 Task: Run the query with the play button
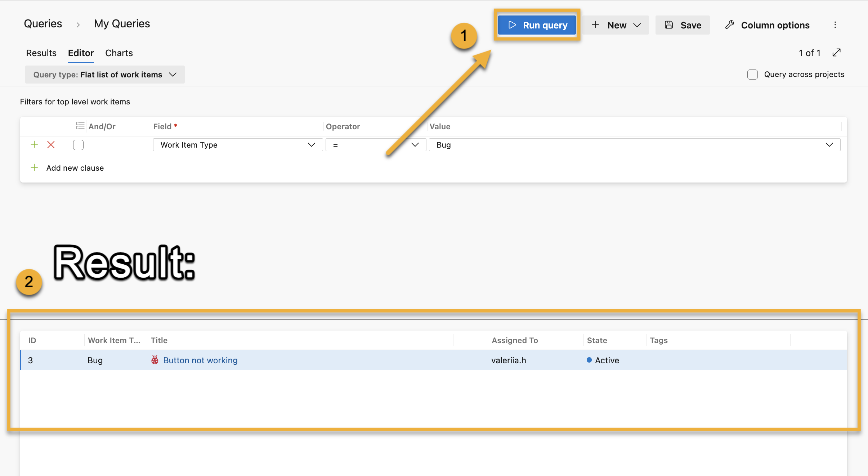tap(537, 25)
